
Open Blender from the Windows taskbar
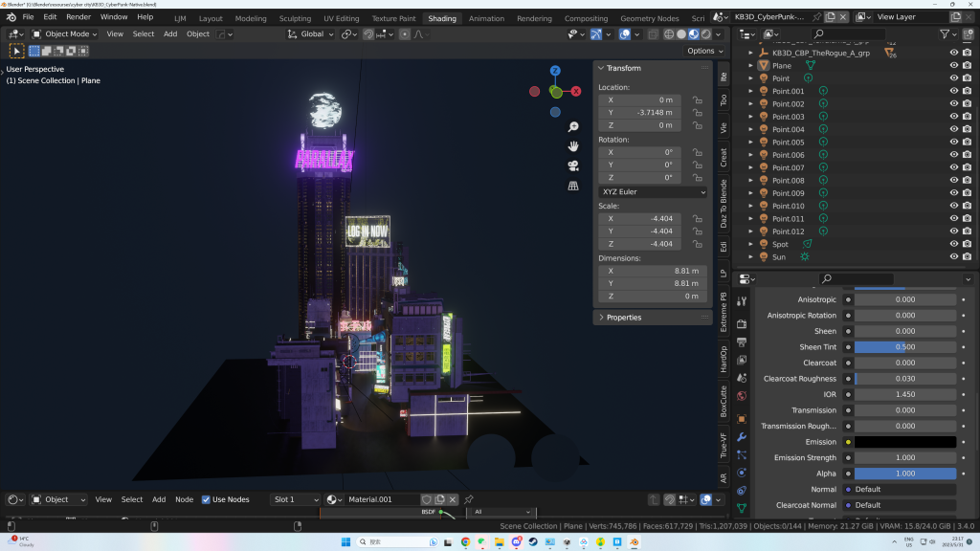pos(634,541)
